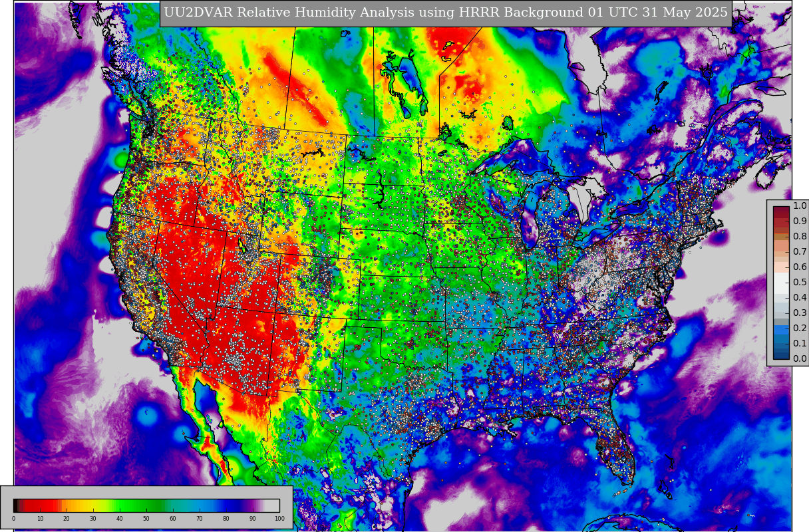Click the '0.2' label on the right legend
809x532 pixels.
800,328
